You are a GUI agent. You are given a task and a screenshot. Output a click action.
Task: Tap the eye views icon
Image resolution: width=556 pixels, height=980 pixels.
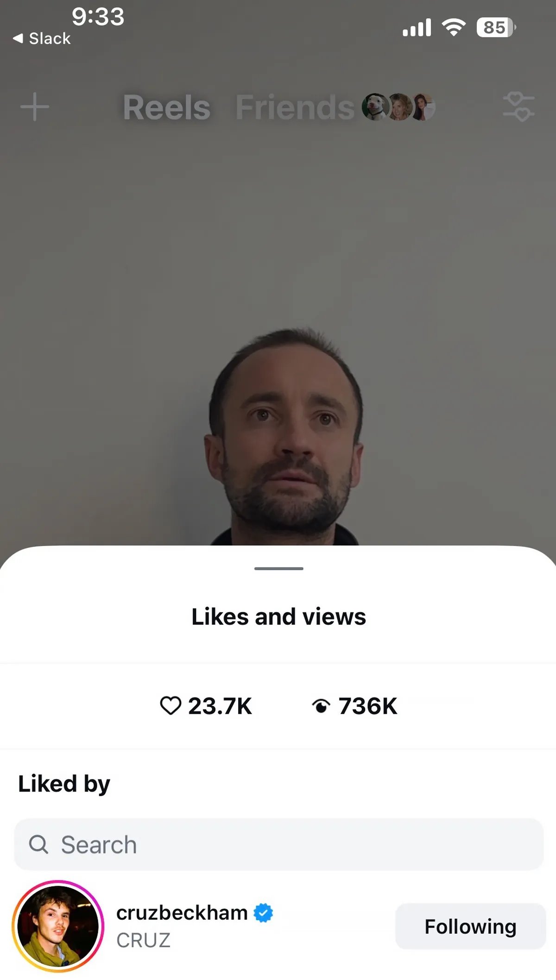[321, 706]
